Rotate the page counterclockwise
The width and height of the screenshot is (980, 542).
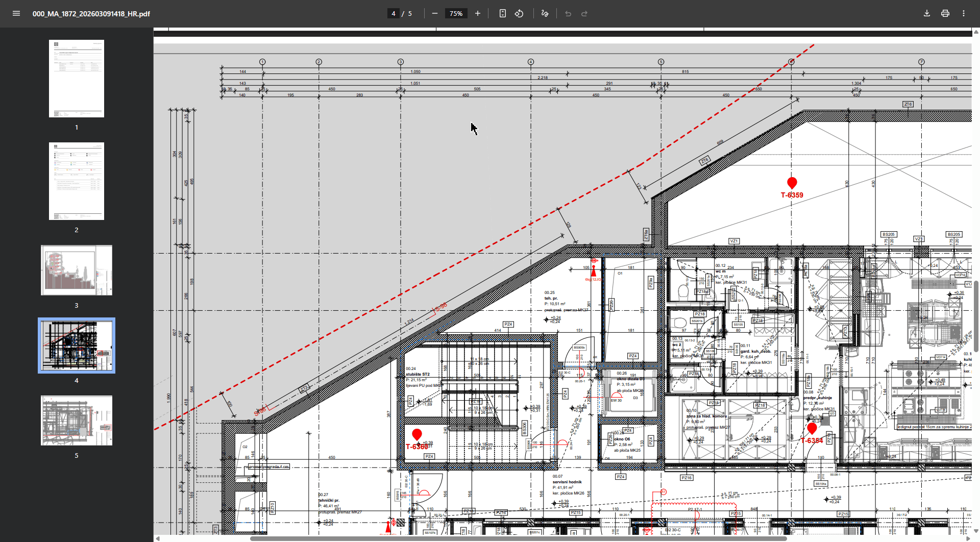(x=519, y=13)
